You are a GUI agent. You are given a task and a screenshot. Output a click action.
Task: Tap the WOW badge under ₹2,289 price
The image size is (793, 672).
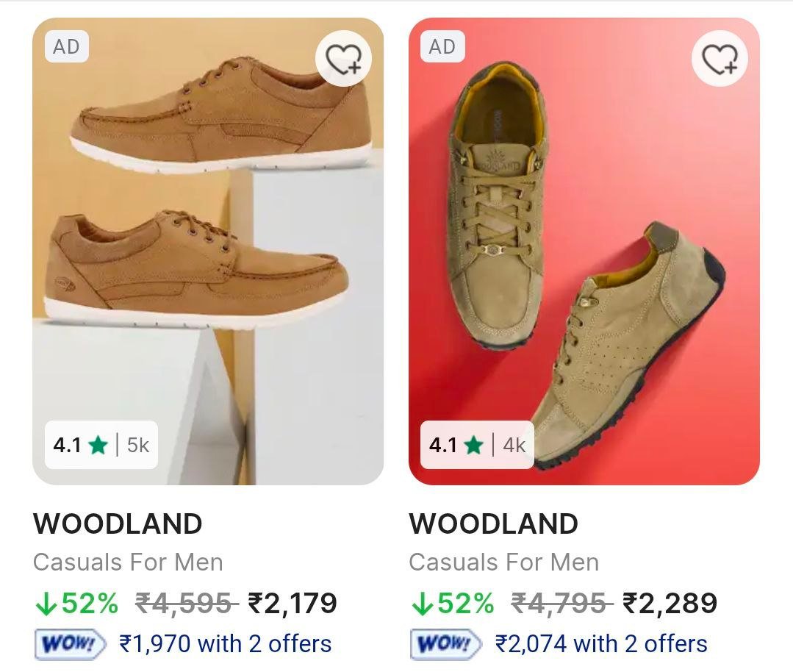[x=447, y=644]
